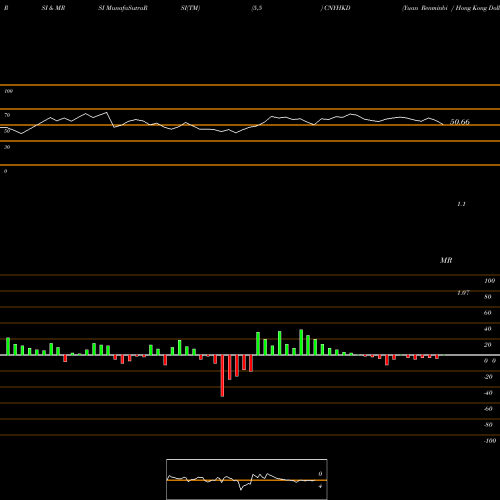
Task: Click the RSI 30 level label
Action: (x=7, y=147)
